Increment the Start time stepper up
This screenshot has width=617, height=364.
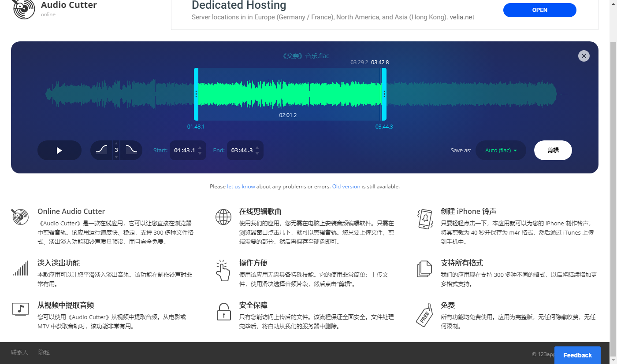pyautogui.click(x=200, y=147)
